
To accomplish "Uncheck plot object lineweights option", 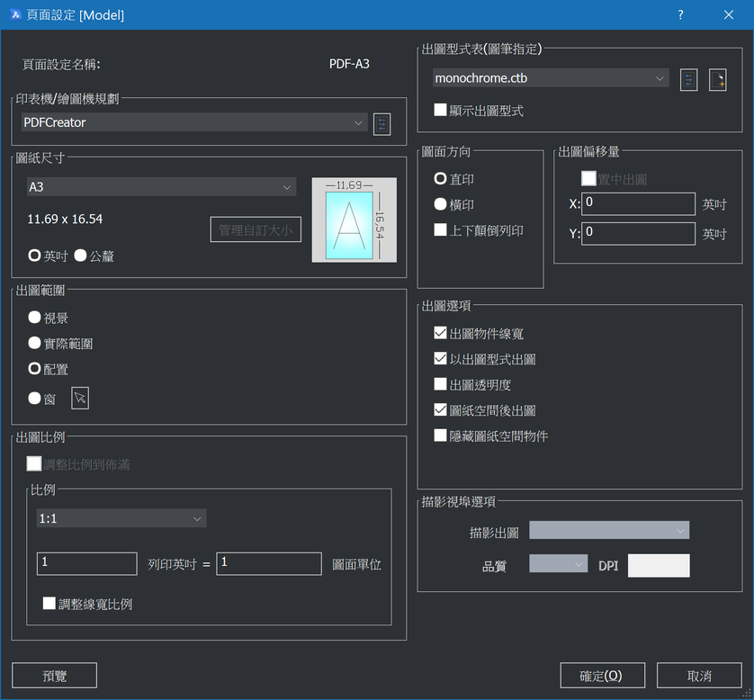I will 440,333.
